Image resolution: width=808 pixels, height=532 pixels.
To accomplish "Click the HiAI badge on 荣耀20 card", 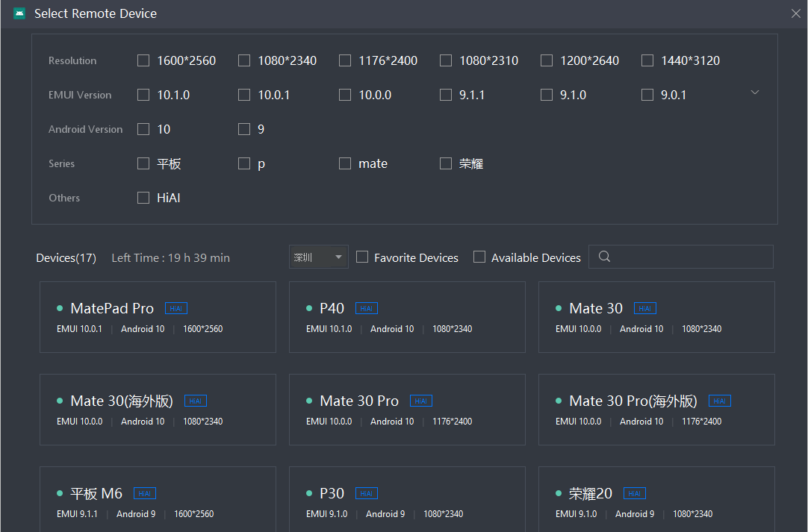I will (634, 493).
